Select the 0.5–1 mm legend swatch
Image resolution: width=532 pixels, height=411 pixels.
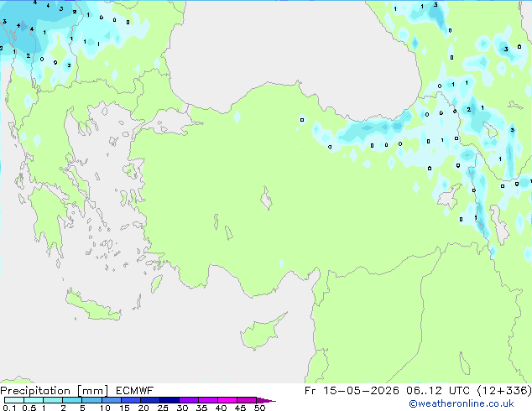(x=34, y=400)
